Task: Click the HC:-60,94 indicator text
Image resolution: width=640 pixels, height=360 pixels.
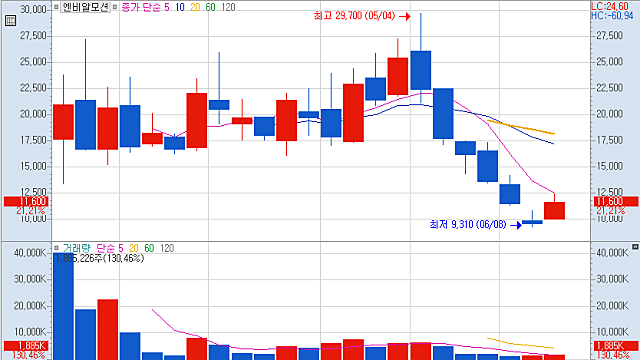Action: pos(612,16)
